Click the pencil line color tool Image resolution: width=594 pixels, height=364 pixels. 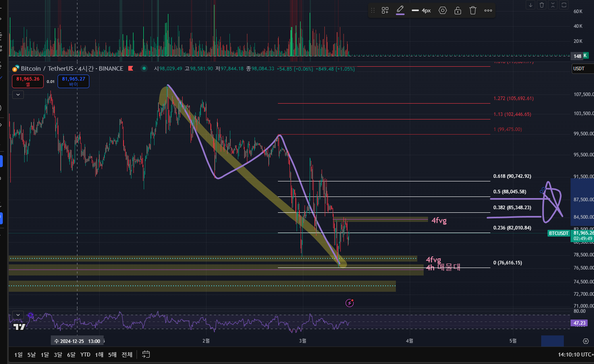(x=400, y=10)
